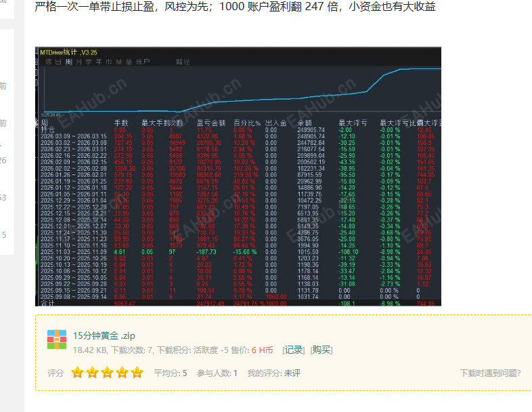The width and height of the screenshot is (532, 412).
Task: Select the 月 tab in MTDriver
Action: click(x=79, y=62)
